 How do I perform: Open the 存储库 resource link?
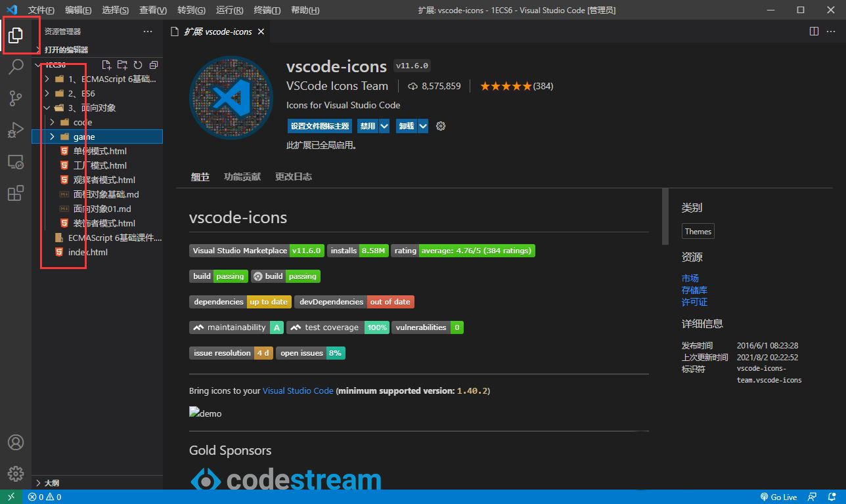[694, 290]
